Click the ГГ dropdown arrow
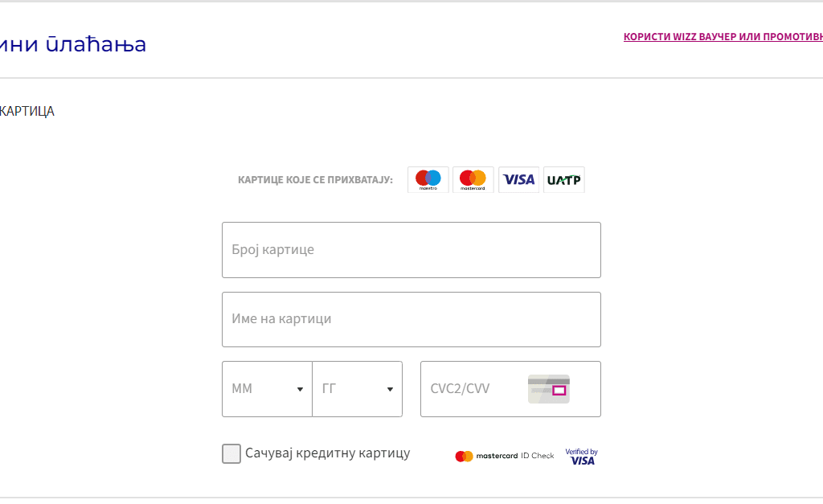Image resolution: width=823 pixels, height=504 pixels. pos(390,390)
